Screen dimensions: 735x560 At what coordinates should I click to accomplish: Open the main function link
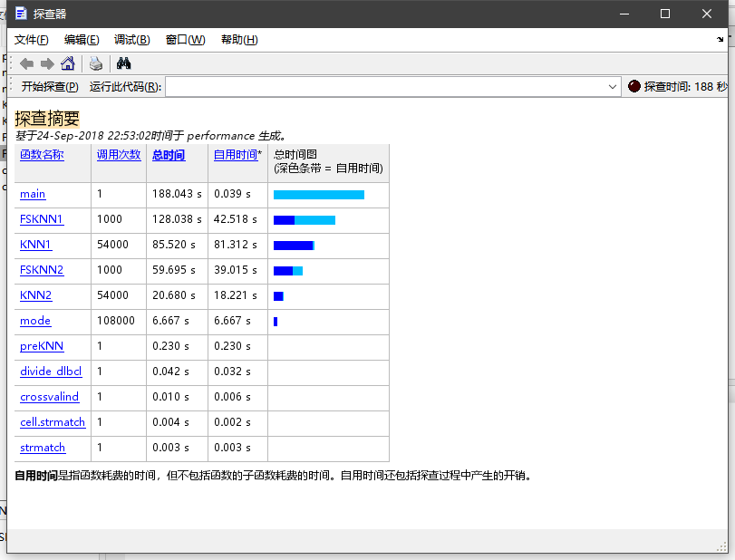tap(33, 194)
